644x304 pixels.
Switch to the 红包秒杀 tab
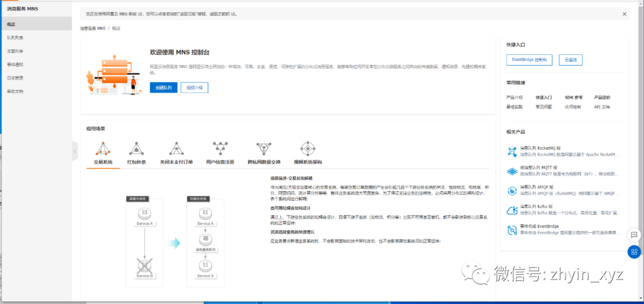(x=137, y=162)
